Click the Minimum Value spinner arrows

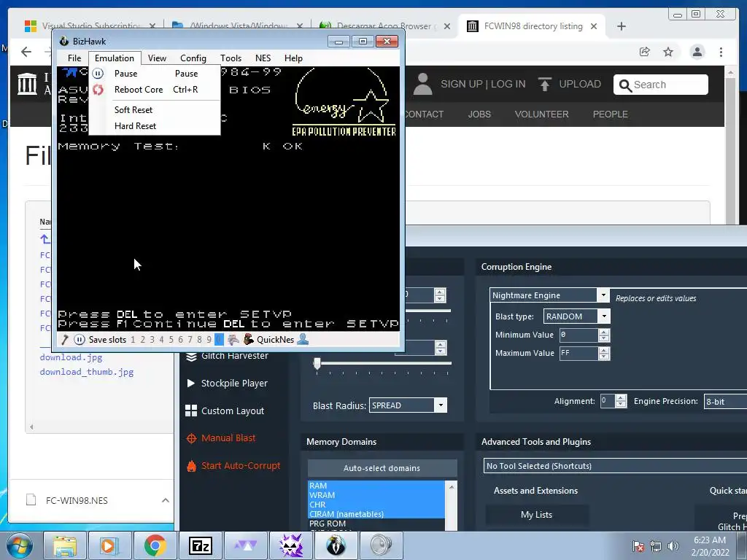coord(604,335)
